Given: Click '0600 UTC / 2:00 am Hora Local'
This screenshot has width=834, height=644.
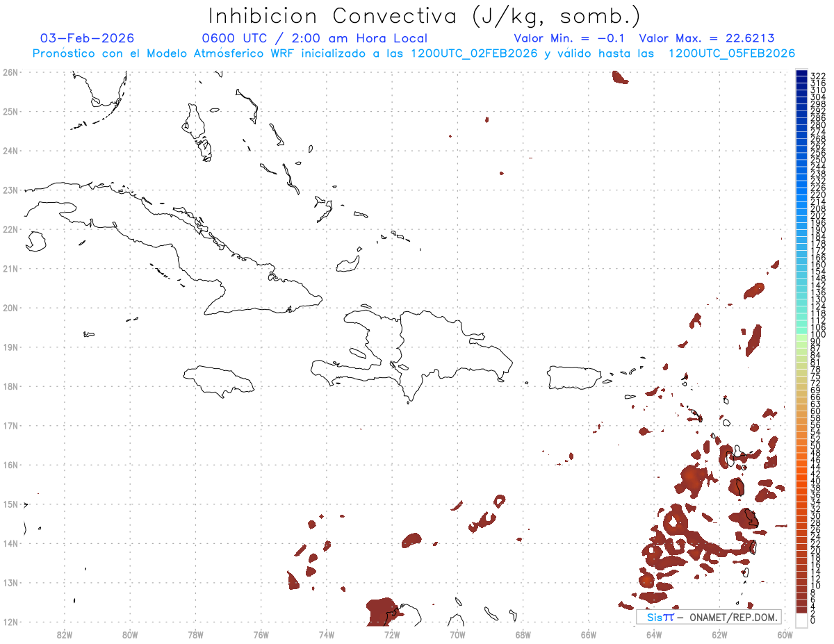Looking at the screenshot, I should (x=314, y=38).
